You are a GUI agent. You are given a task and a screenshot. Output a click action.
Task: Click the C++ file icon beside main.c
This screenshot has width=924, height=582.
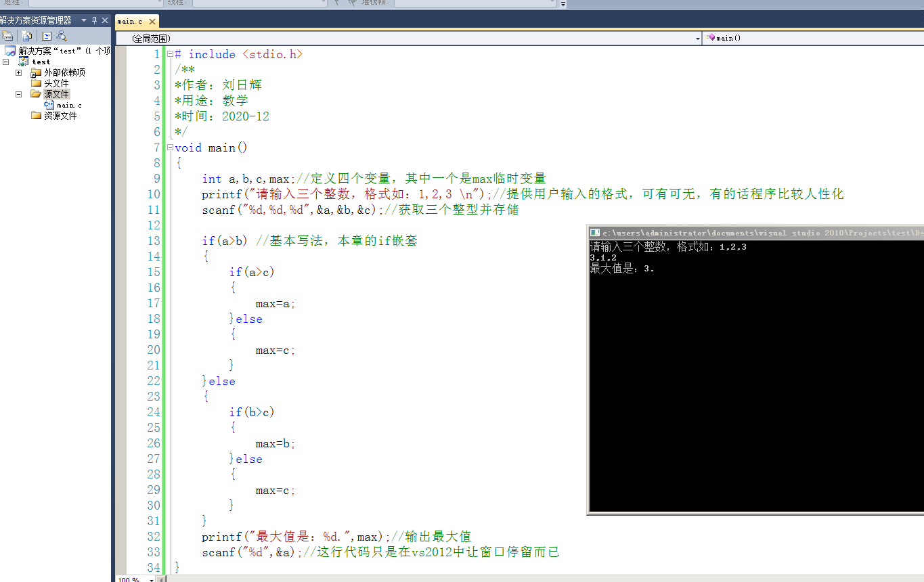tap(49, 105)
